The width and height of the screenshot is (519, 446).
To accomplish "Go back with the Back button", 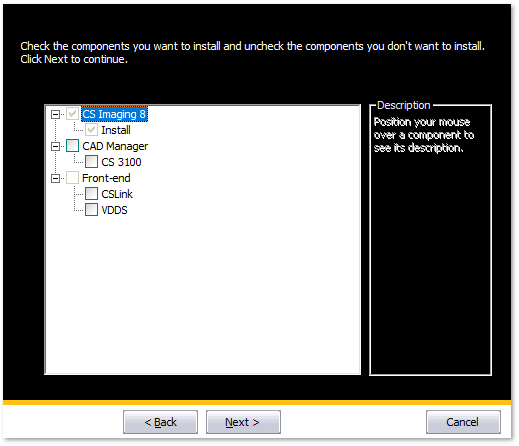I will (160, 422).
